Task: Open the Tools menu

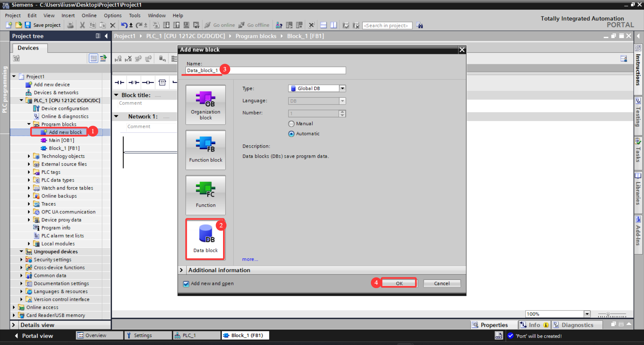Action: tap(135, 15)
